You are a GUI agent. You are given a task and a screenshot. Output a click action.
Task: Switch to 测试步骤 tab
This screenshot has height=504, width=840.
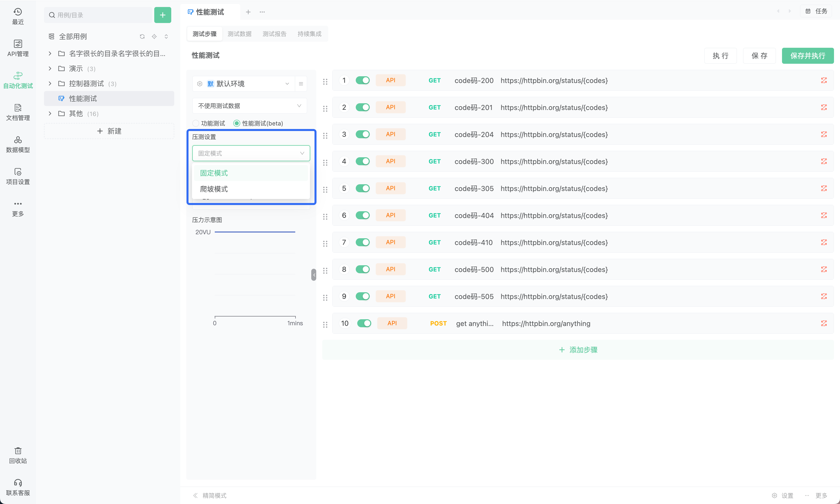204,33
